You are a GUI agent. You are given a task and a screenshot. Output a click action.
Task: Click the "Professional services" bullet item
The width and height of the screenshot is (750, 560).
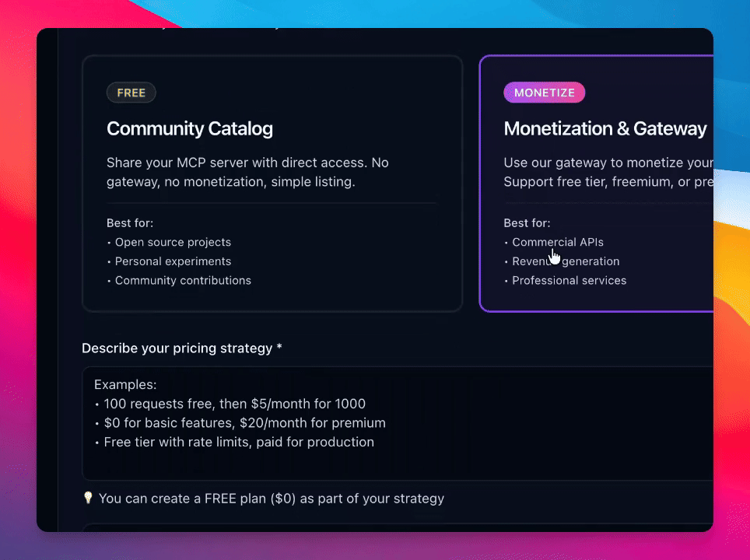[x=569, y=281]
